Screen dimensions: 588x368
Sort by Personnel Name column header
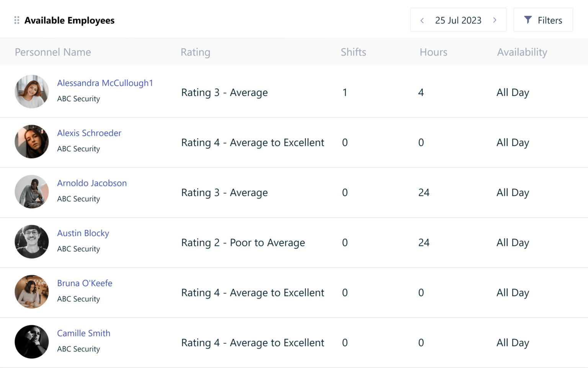[x=53, y=52]
